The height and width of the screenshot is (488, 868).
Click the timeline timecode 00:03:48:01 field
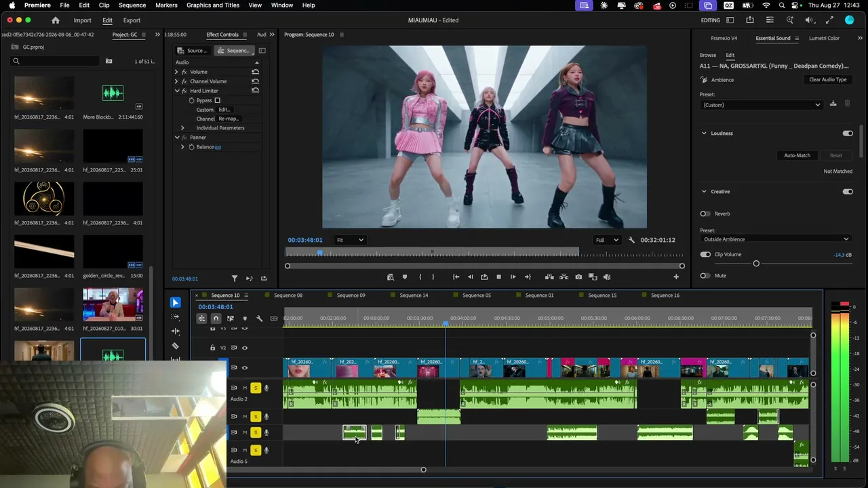[x=216, y=307]
